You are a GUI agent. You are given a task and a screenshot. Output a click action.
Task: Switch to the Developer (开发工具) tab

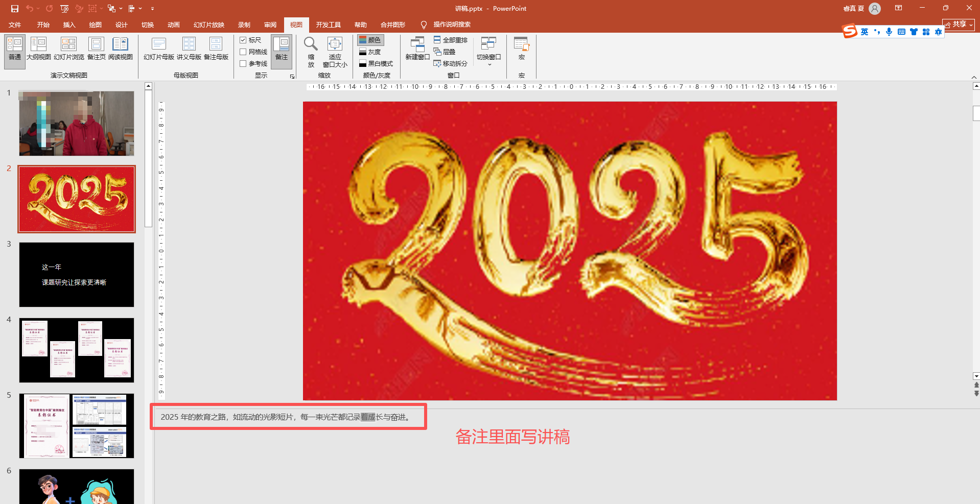point(329,25)
